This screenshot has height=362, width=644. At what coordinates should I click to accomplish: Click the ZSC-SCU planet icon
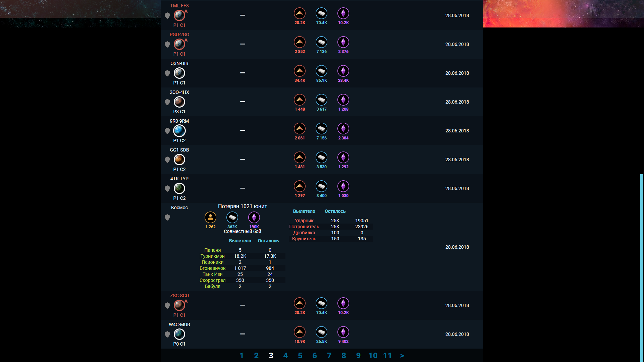tap(179, 305)
